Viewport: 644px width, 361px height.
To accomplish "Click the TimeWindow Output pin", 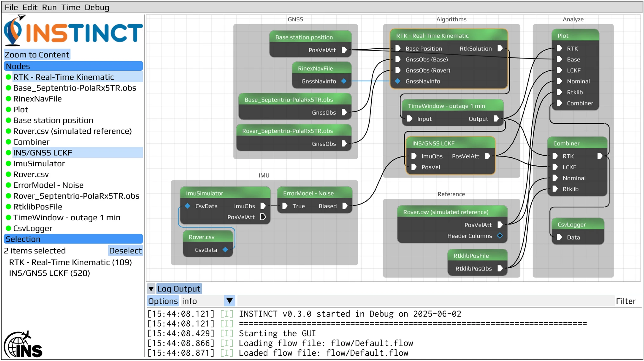I will click(x=496, y=119).
